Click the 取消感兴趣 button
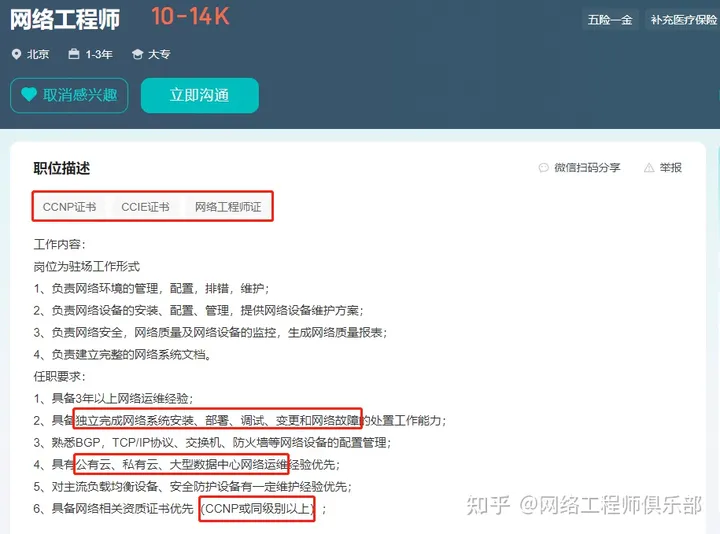The image size is (720, 534). (x=69, y=96)
